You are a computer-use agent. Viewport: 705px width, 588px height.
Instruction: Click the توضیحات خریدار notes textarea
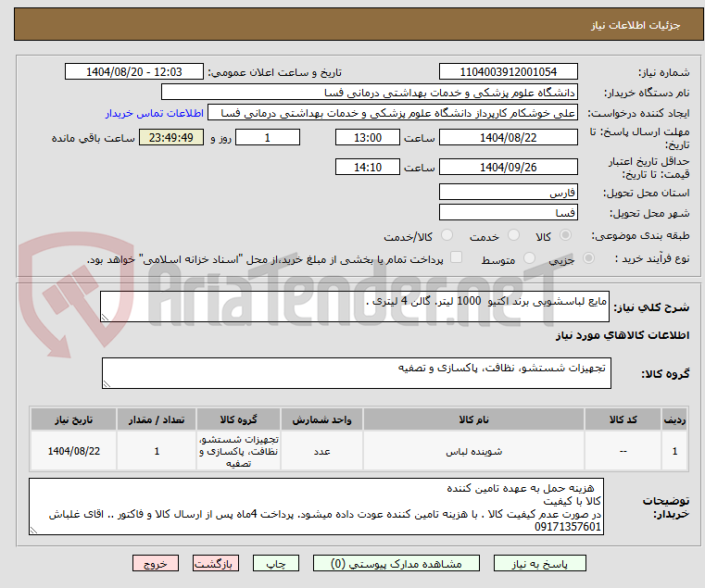316,507
